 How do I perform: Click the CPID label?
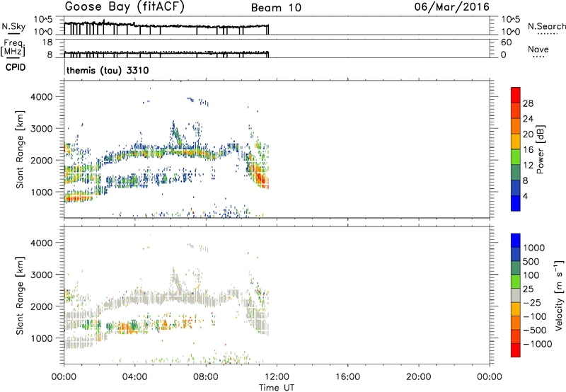[16, 67]
